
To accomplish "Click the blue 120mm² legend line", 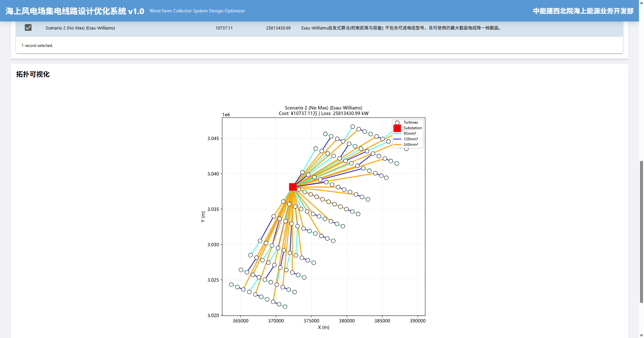I will coord(397,139).
